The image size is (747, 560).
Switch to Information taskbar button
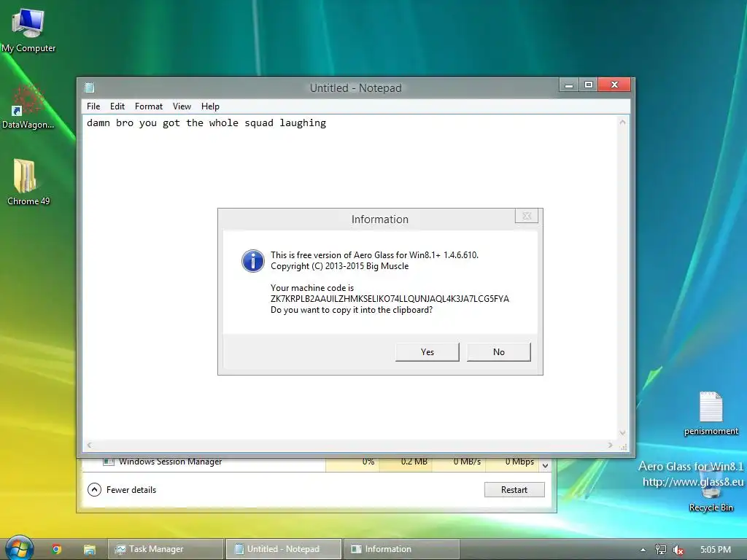(x=401, y=549)
